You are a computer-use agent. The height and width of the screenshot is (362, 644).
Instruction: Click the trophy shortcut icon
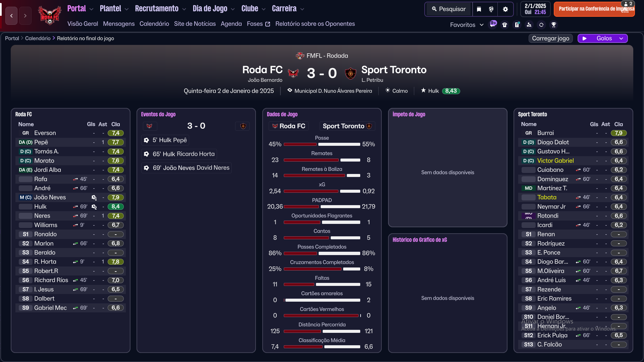(554, 25)
